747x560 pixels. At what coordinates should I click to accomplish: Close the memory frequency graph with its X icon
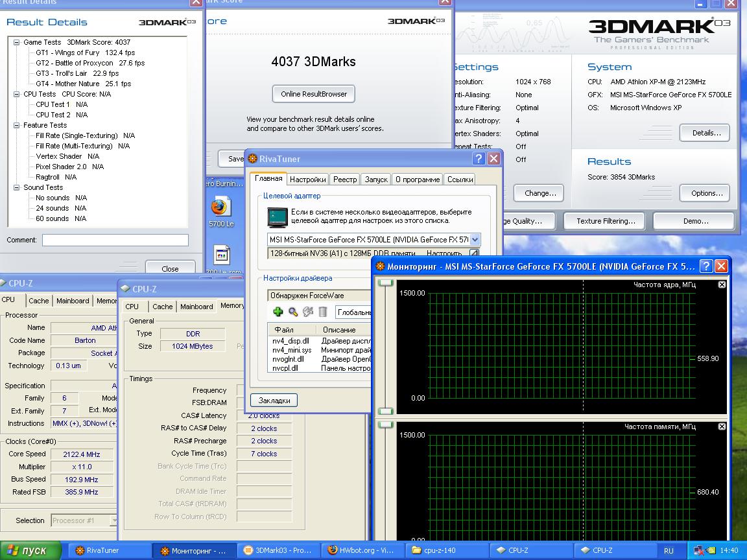click(x=722, y=426)
